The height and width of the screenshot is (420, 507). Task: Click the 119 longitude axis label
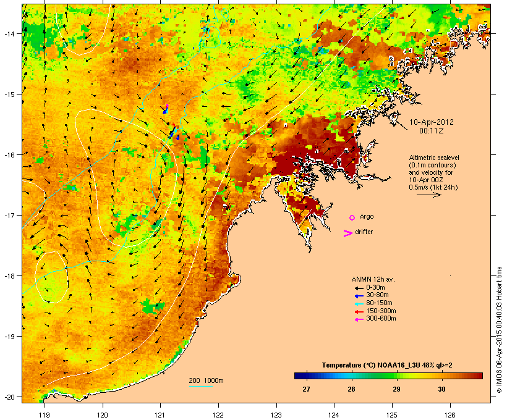coord(45,415)
